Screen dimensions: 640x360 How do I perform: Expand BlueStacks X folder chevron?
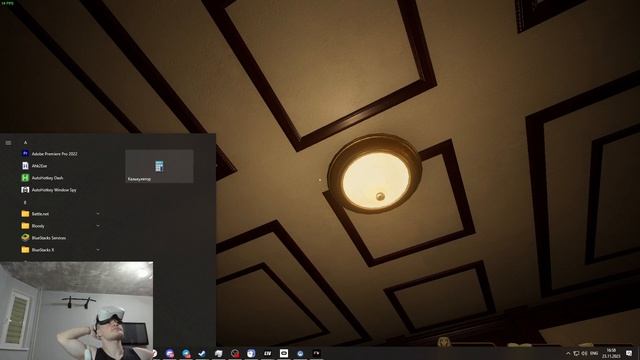[98, 250]
